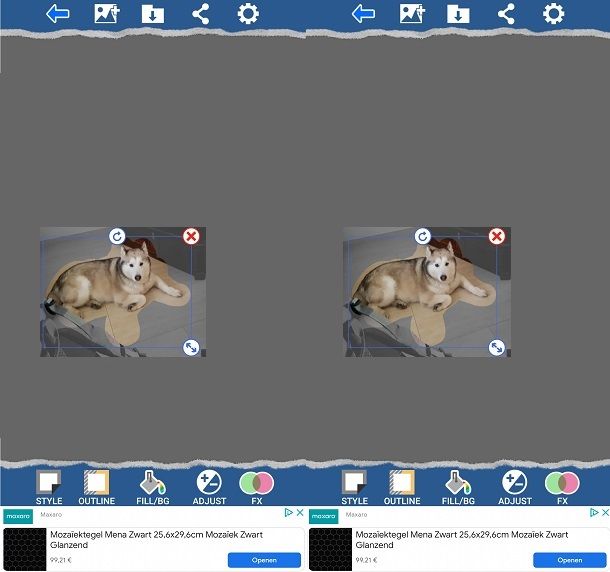The height and width of the screenshot is (572, 610).
Task: Click Openen button in right ad
Action: pos(570,560)
